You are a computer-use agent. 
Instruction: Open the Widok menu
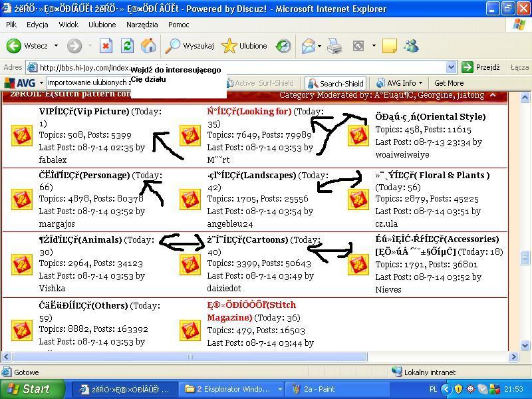coord(68,25)
